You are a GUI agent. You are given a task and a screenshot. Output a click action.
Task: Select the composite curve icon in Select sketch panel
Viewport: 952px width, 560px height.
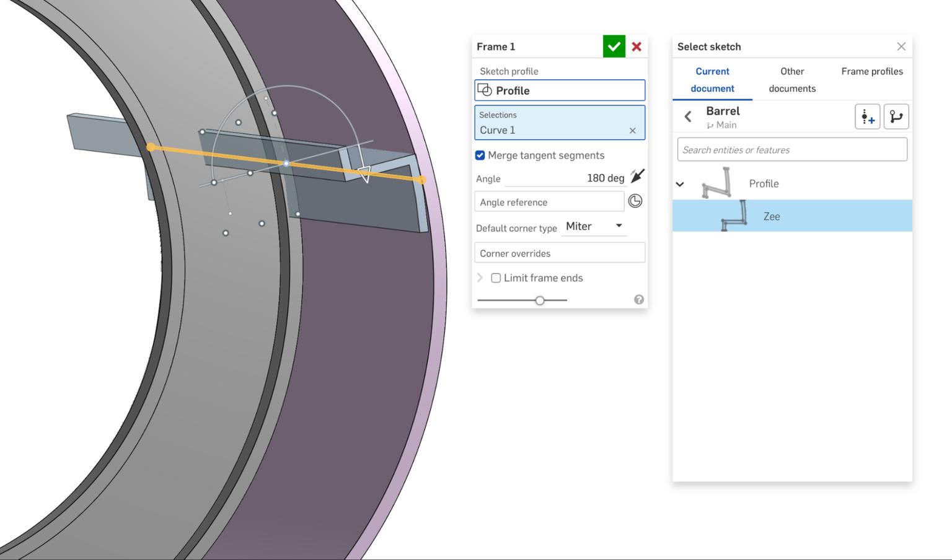pos(896,116)
